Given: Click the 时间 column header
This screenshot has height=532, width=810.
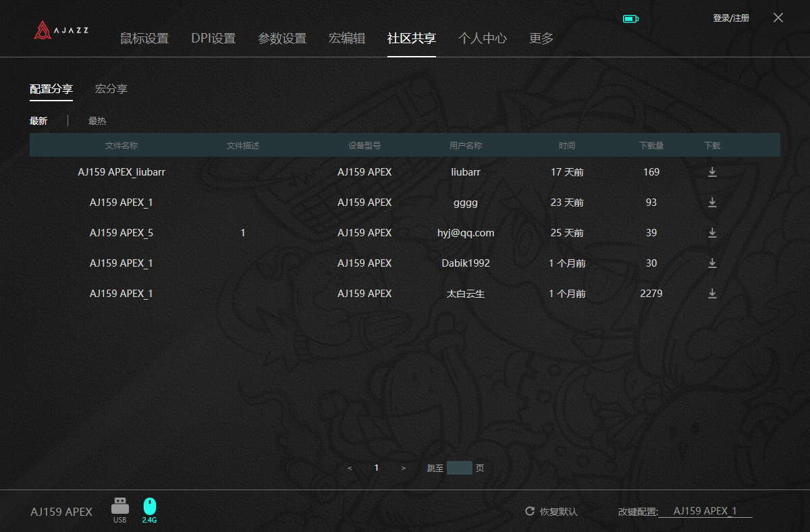Looking at the screenshot, I should 567,145.
